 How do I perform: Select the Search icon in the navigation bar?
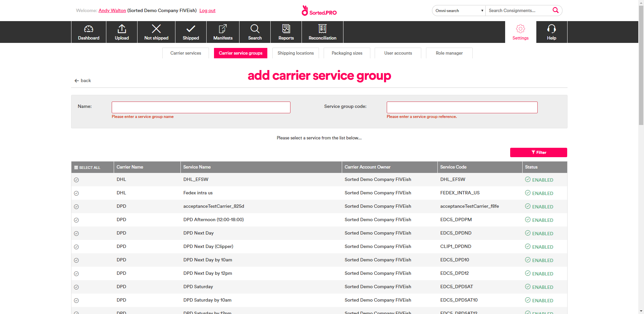(x=255, y=32)
